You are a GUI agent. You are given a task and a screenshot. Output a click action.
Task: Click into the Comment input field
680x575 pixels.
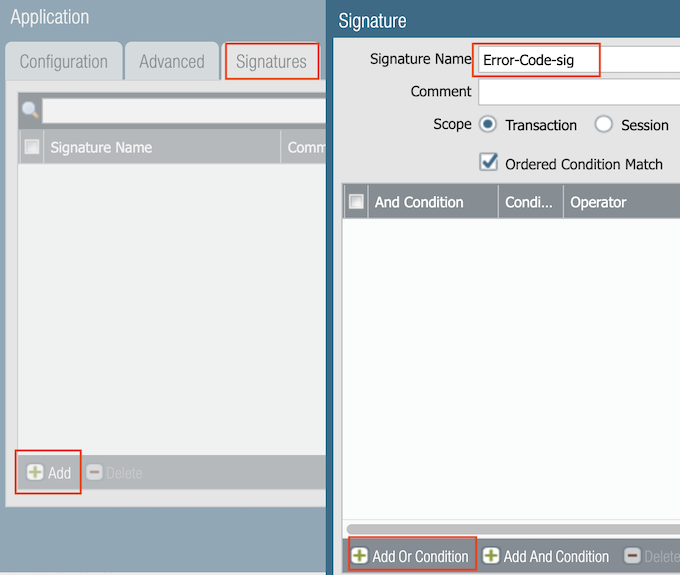(579, 92)
